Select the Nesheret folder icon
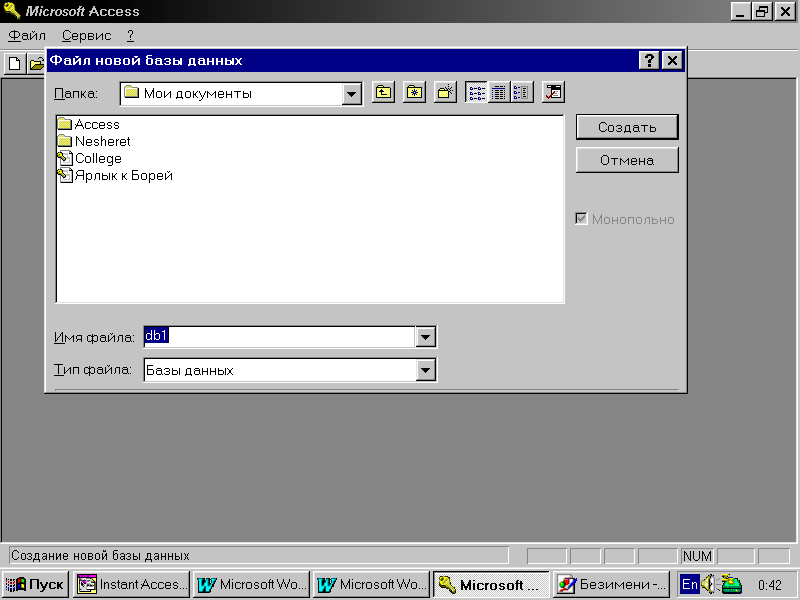 (x=65, y=141)
